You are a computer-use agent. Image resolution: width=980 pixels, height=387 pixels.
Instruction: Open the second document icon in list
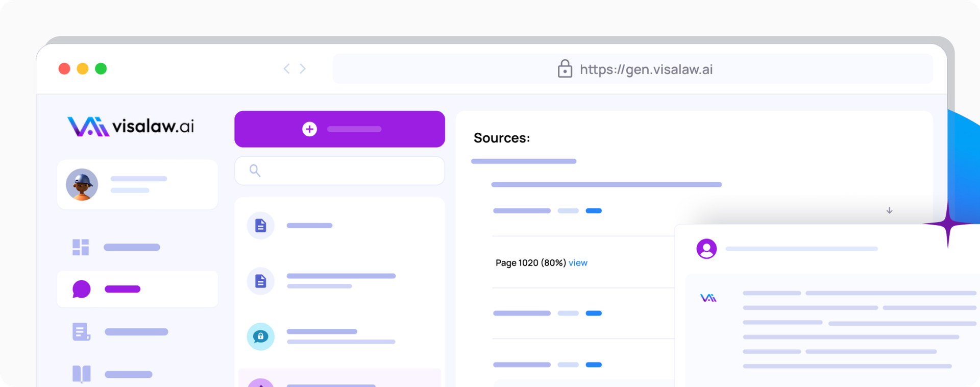coord(261,281)
